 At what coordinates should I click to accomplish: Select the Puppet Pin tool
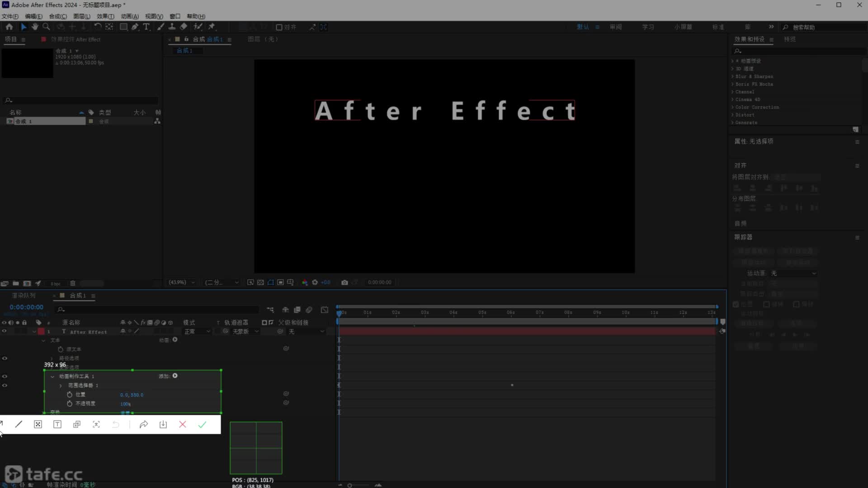click(212, 27)
